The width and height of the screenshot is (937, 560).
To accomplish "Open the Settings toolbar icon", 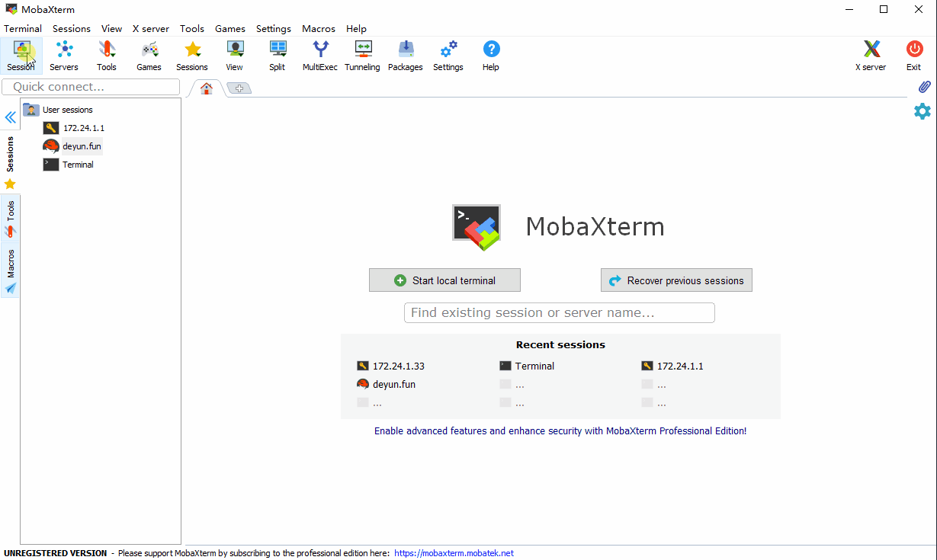I will pyautogui.click(x=448, y=56).
